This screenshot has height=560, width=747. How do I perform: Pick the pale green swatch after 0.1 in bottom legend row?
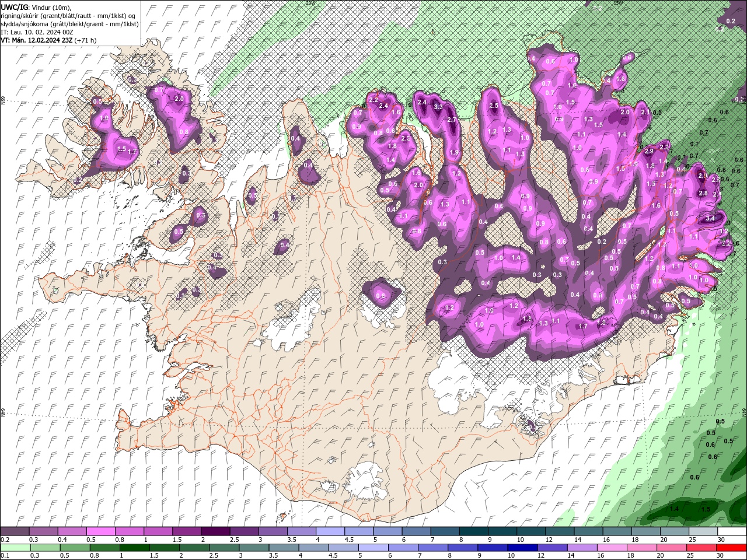(15, 548)
